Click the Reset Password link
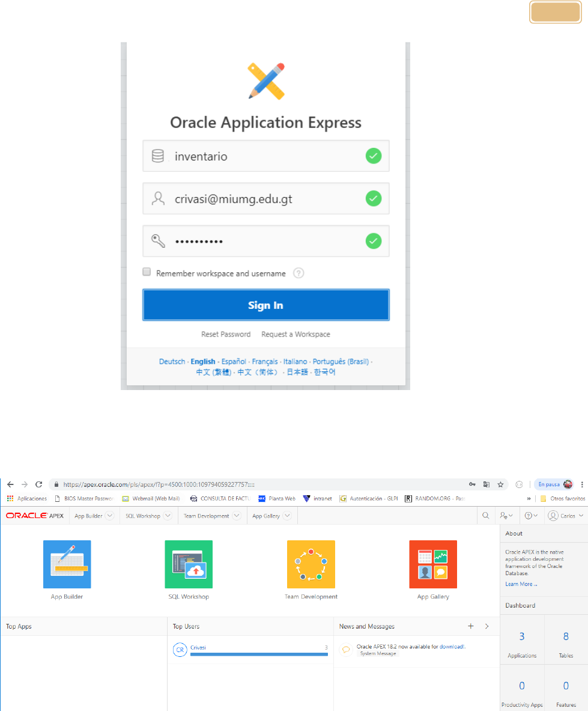Image resolution: width=588 pixels, height=711 pixels. click(226, 334)
